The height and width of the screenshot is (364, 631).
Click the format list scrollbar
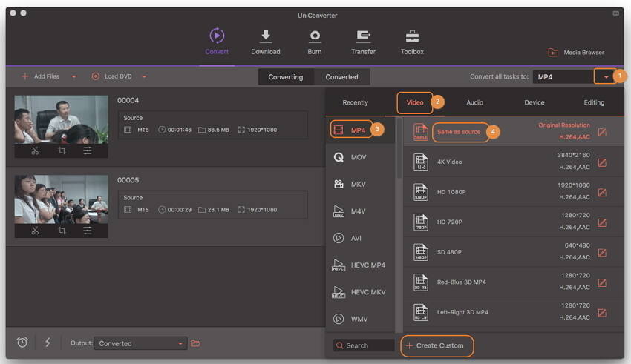399,148
